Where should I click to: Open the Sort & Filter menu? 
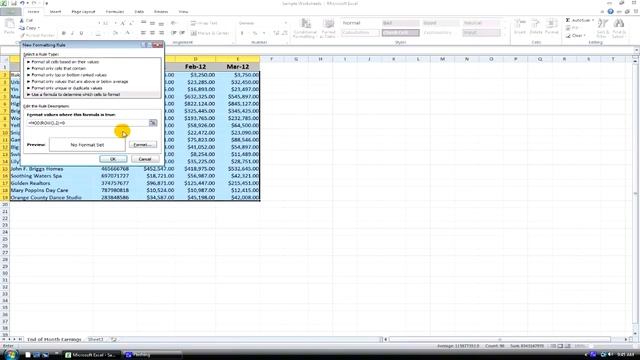pos(602,28)
